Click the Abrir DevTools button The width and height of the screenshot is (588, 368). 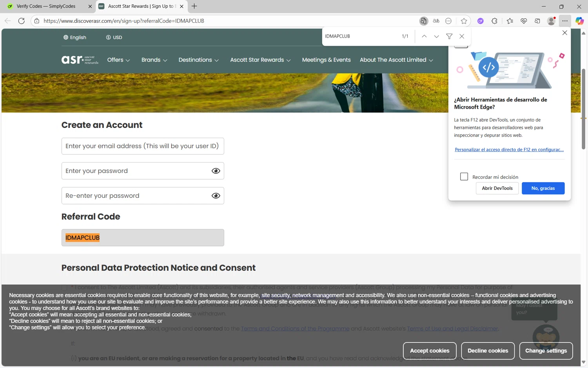click(497, 188)
